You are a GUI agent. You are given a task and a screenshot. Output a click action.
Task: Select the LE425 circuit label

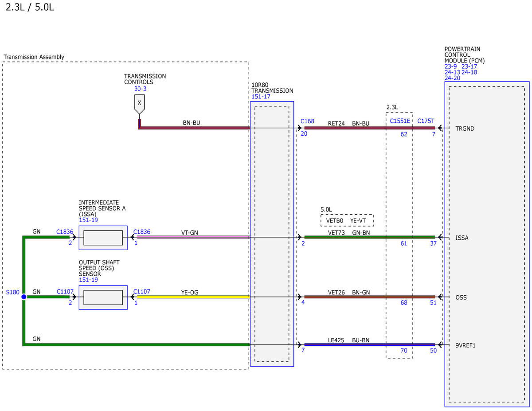336,340
